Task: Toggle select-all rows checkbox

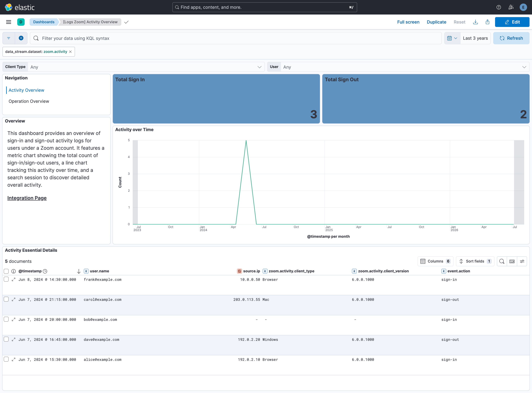Action: [6, 271]
